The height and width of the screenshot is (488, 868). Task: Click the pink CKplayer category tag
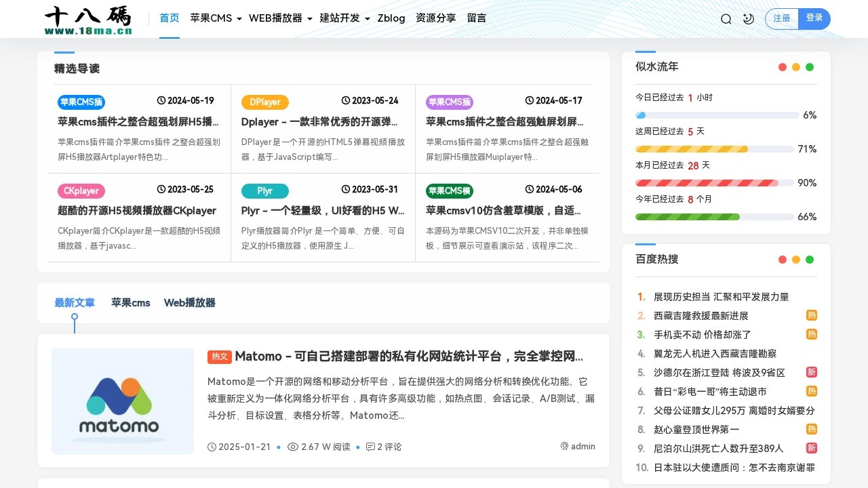(x=81, y=191)
